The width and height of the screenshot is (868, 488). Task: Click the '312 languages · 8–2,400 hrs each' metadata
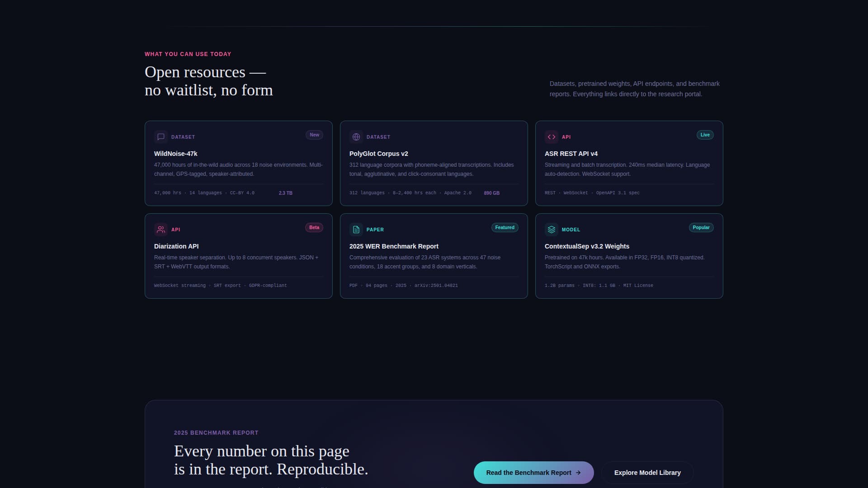coord(410,193)
